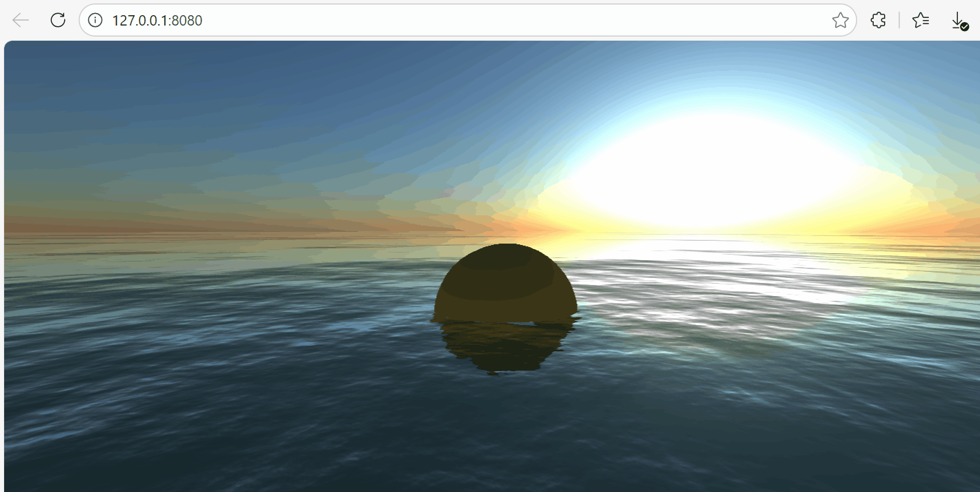Image resolution: width=980 pixels, height=492 pixels.
Task: Open the Favorites list
Action: pos(921,20)
